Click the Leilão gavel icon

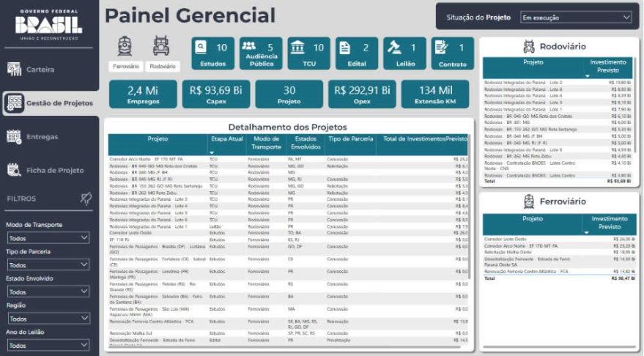[x=394, y=47]
